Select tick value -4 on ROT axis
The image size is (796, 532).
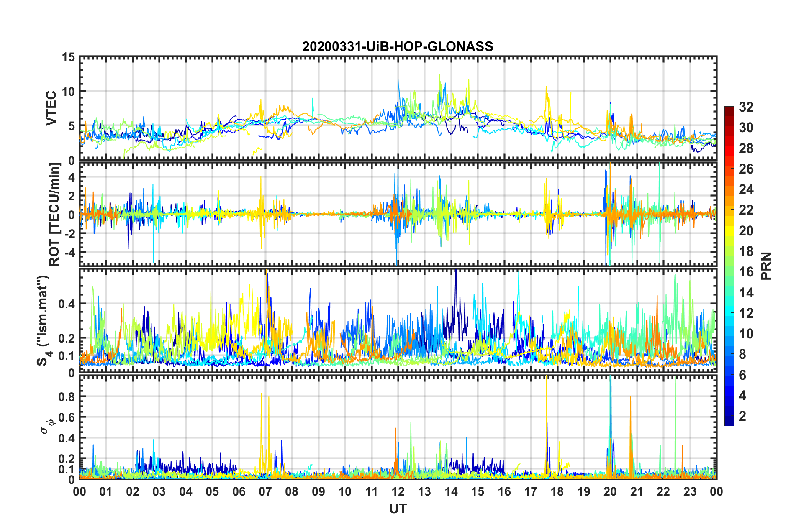70,252
